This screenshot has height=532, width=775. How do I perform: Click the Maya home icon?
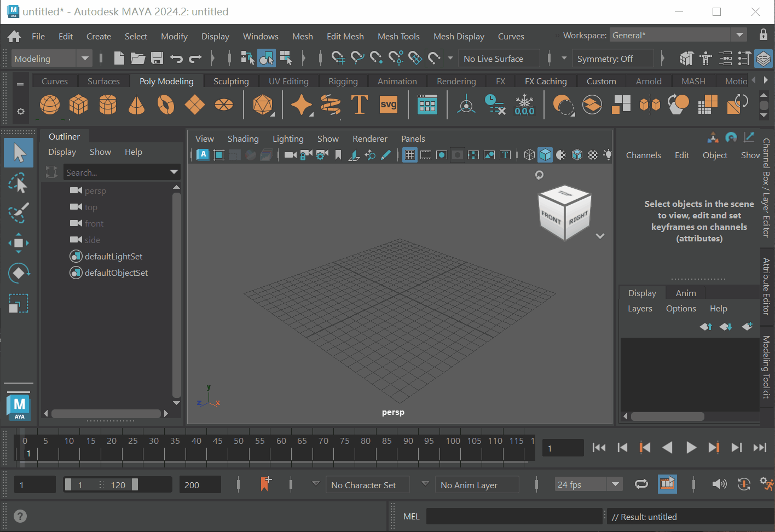pos(14,36)
